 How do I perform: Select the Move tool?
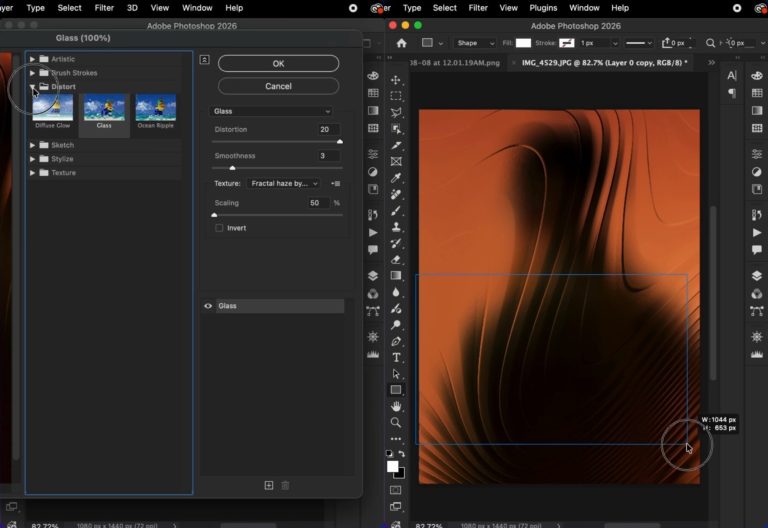396,80
